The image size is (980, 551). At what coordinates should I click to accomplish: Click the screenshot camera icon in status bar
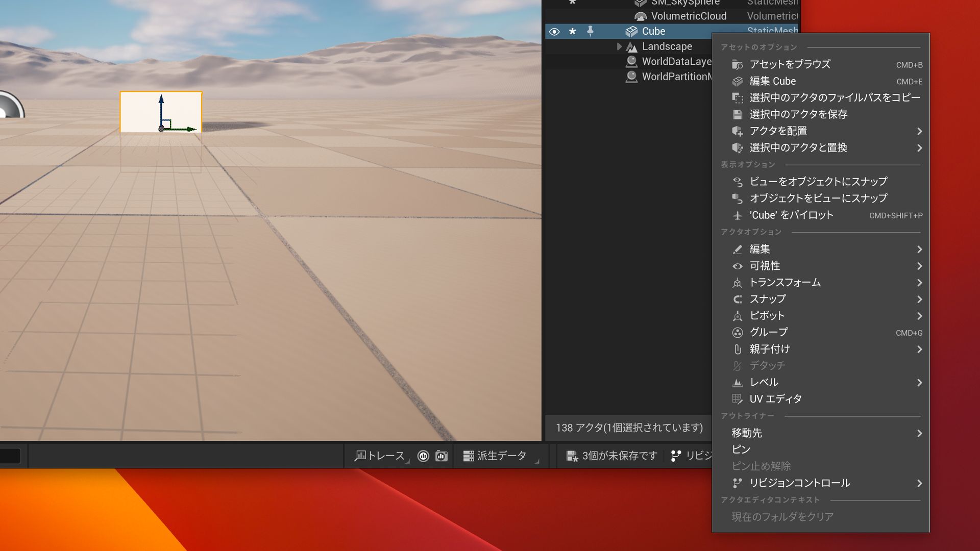point(441,456)
